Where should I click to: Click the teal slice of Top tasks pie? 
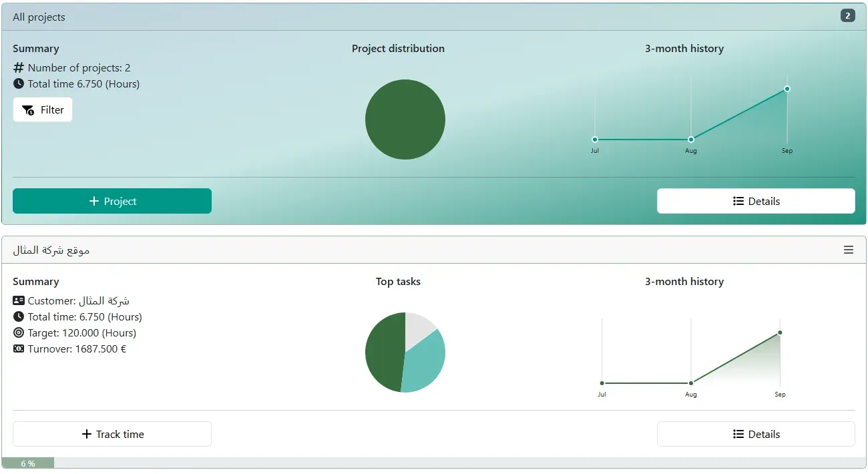point(424,362)
